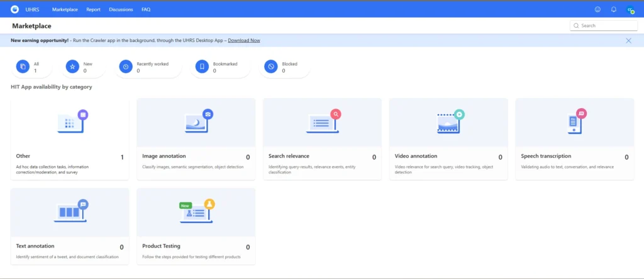
Task: Click the Speech transcription category illustration
Action: 577,121
